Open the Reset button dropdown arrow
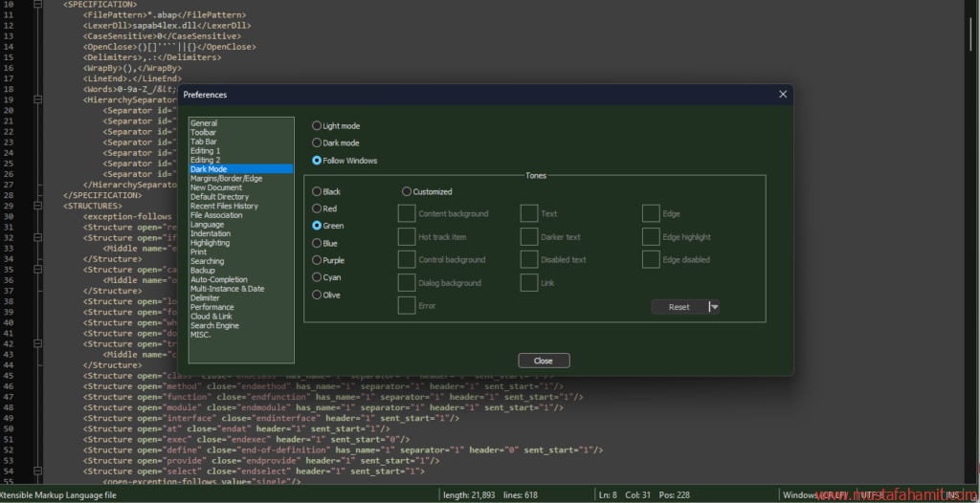This screenshot has width=980, height=503. 714,307
